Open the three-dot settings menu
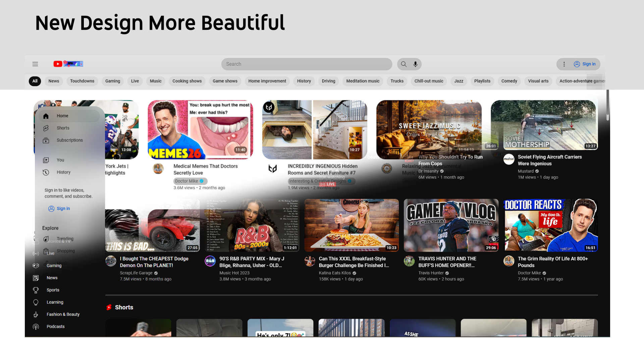 point(564,64)
